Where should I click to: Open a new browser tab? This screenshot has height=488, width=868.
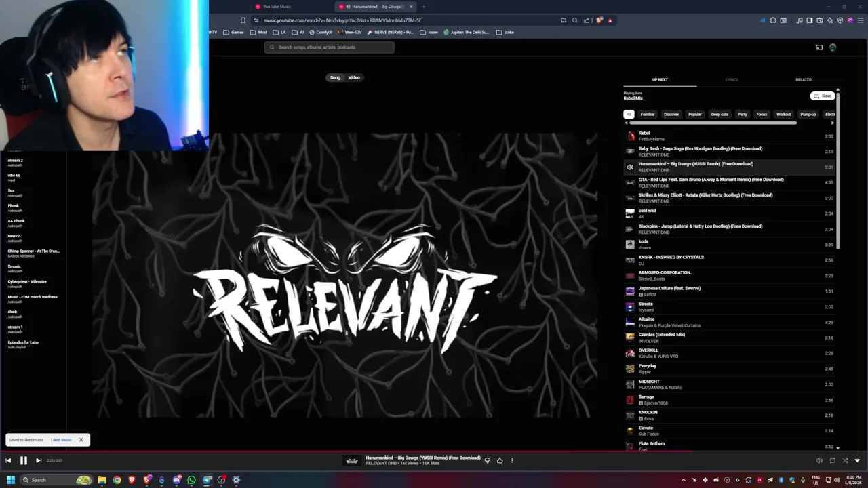click(422, 7)
